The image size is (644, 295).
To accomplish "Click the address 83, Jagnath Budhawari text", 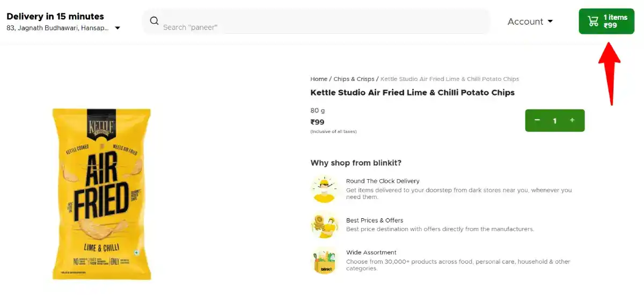I will 57,28.
